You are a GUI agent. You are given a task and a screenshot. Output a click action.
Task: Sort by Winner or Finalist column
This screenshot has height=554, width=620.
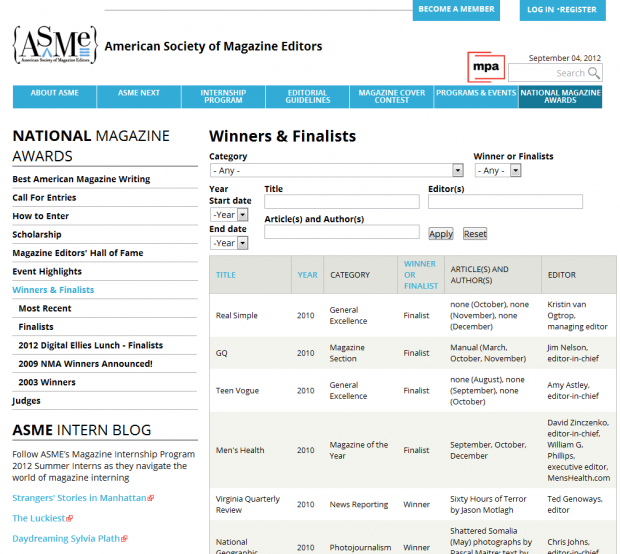coord(421,275)
